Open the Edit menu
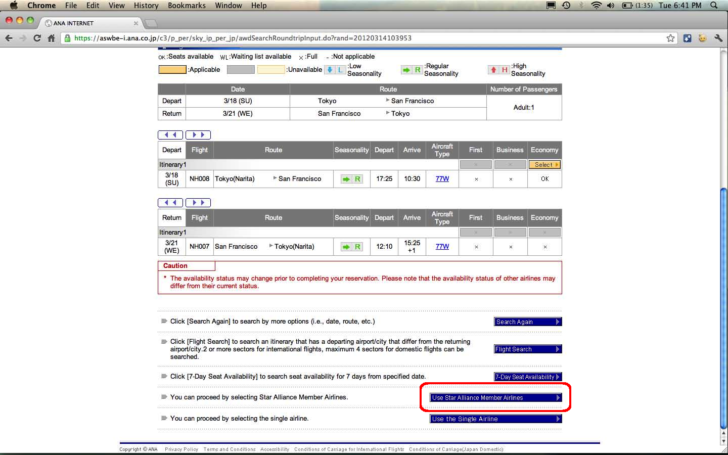 pos(92,6)
